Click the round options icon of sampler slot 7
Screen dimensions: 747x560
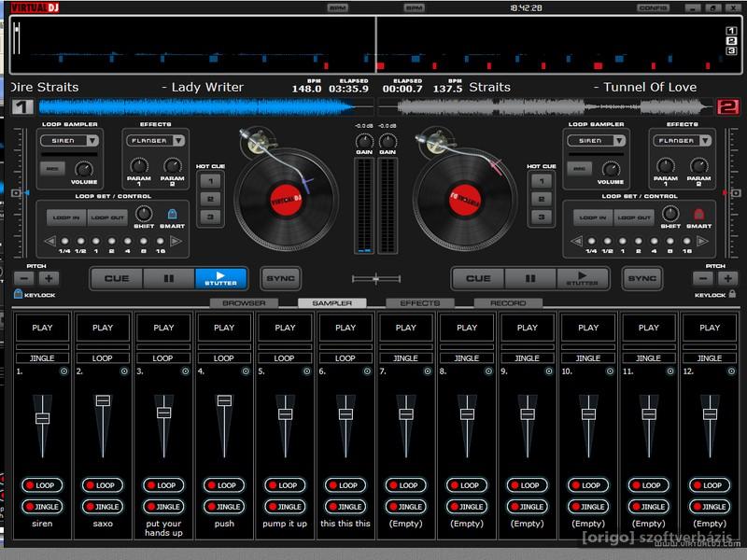coord(428,371)
